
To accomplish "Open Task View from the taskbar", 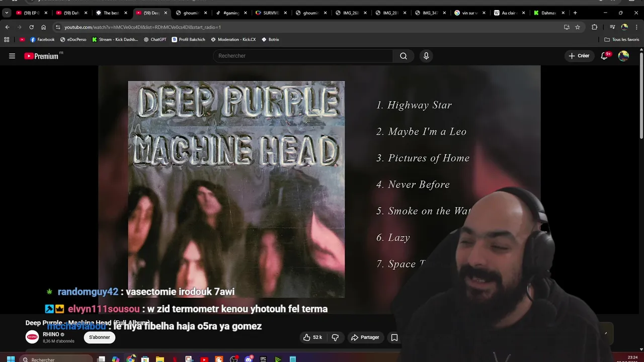I will 101,359.
